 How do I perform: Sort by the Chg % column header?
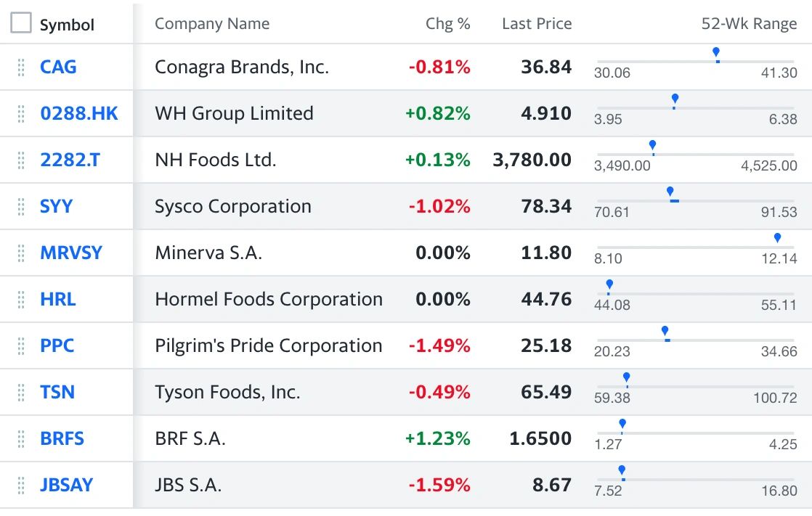(x=447, y=24)
